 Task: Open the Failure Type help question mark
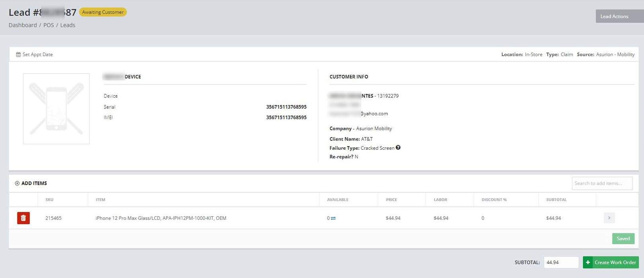pos(398,148)
